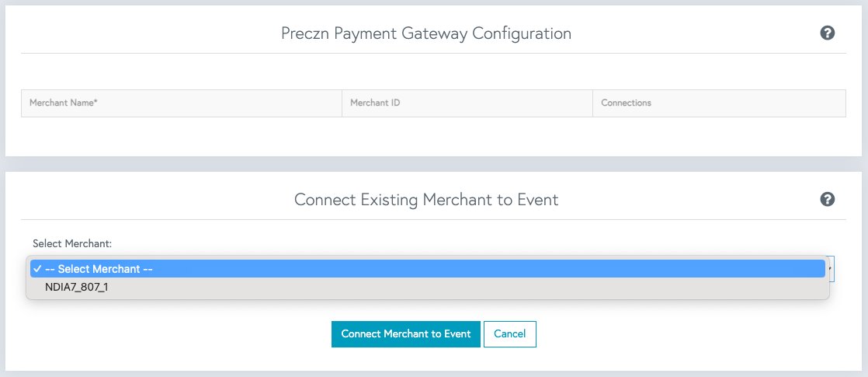The image size is (868, 377).
Task: Click the divider line under the Connect heading
Action: (x=433, y=219)
